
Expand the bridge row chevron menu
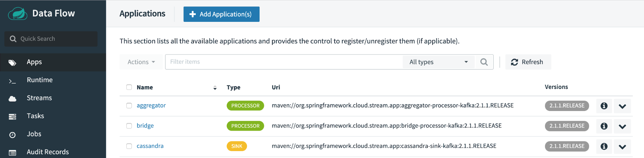pos(622,127)
